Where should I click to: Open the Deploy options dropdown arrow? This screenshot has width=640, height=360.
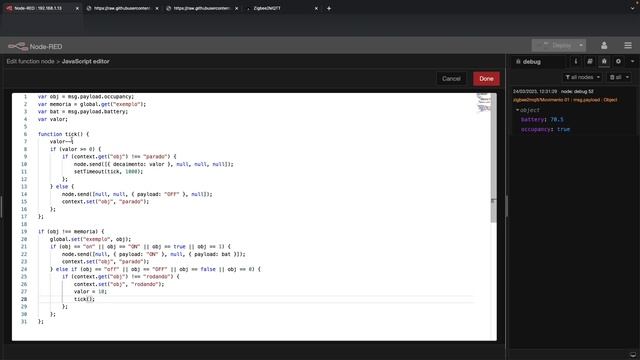click(581, 45)
